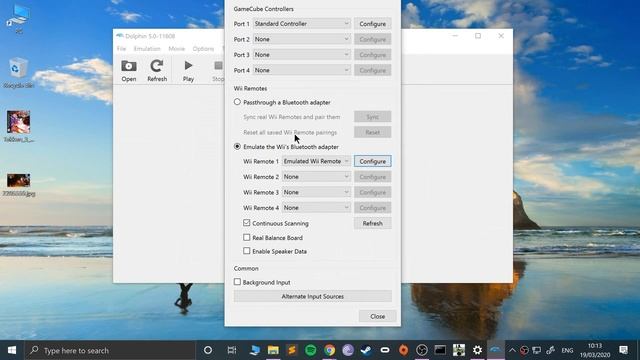Viewport: 640px width, 360px height.
Task: Enable the Background Input checkbox
Action: (x=237, y=282)
